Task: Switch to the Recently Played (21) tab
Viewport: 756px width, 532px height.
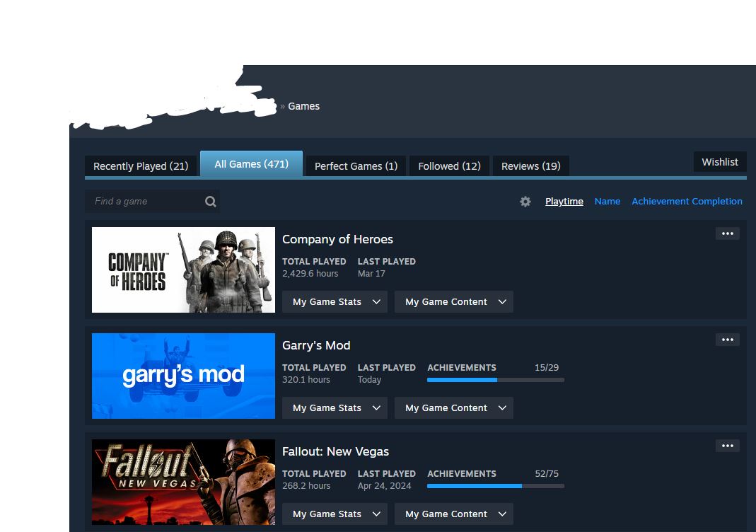Action: click(x=141, y=166)
